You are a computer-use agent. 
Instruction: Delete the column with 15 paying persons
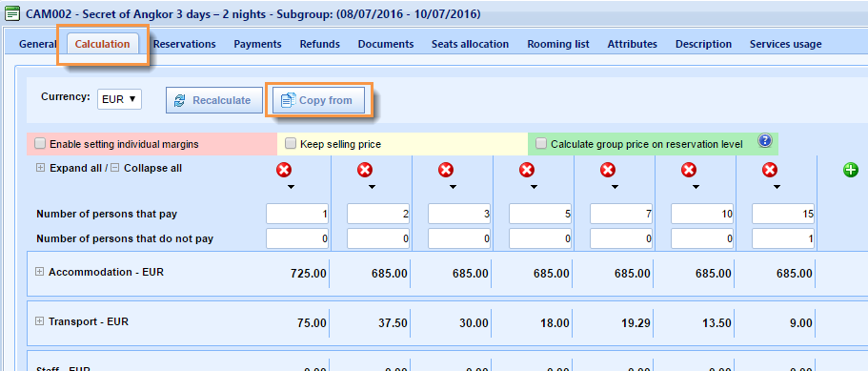coord(770,171)
